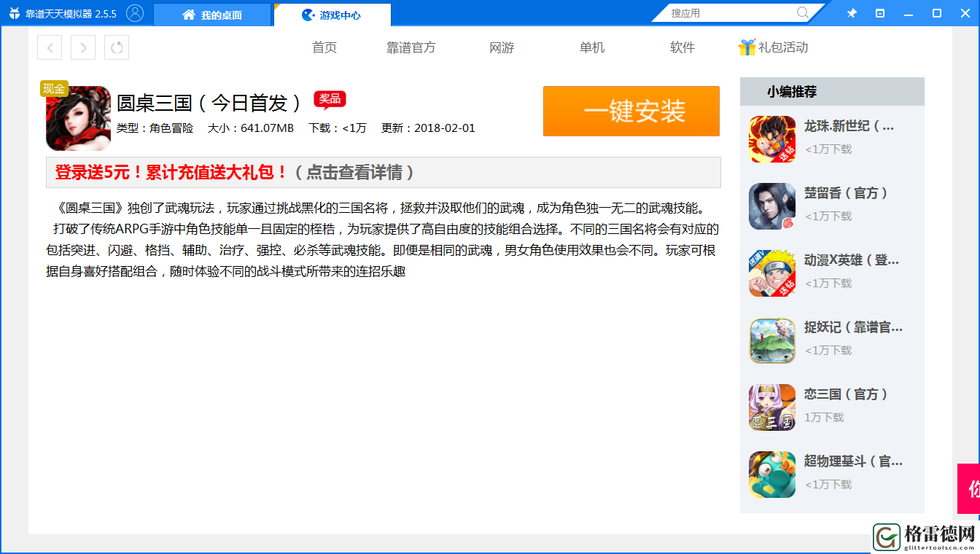
Task: Open the 动漫X英雄 recommendation title
Action: point(852,260)
